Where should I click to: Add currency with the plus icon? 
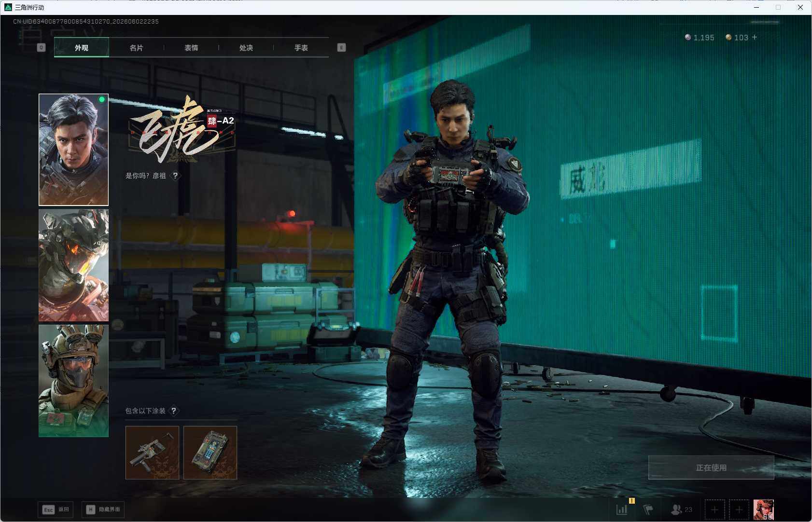click(x=755, y=37)
